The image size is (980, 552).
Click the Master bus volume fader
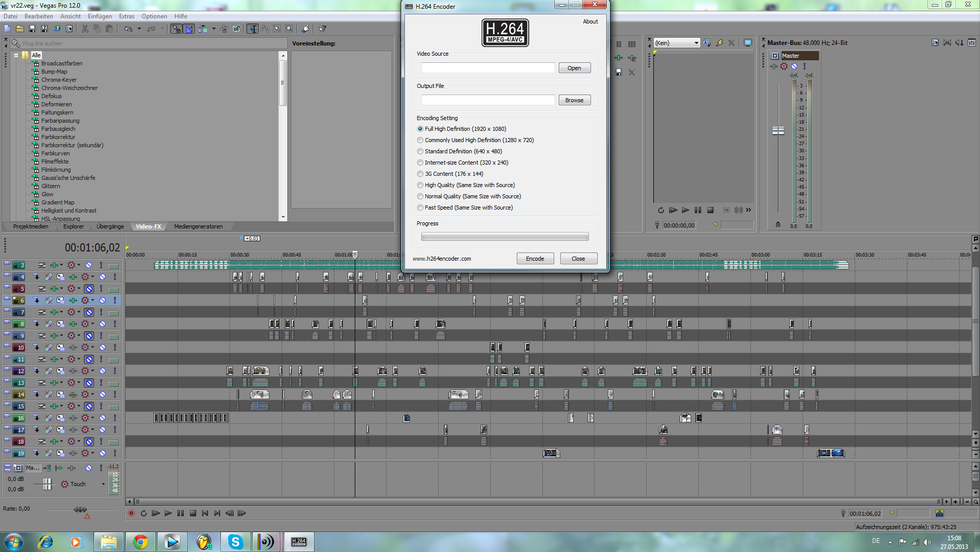778,131
